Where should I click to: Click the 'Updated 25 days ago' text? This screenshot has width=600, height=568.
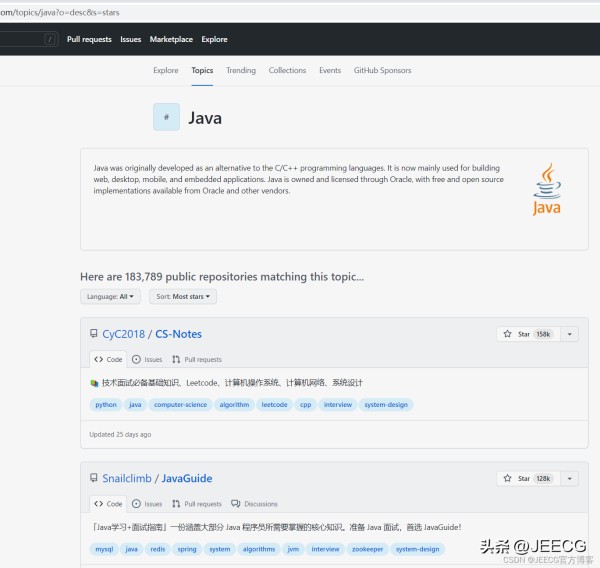[120, 434]
